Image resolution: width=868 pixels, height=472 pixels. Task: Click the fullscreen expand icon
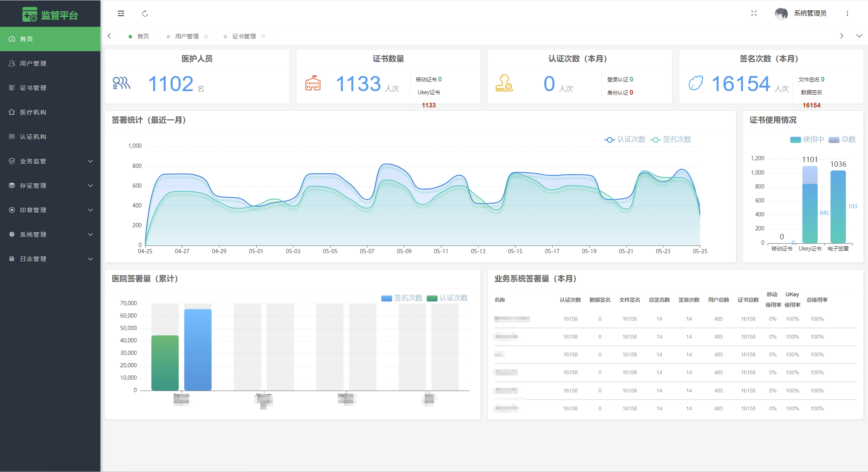[x=754, y=14]
